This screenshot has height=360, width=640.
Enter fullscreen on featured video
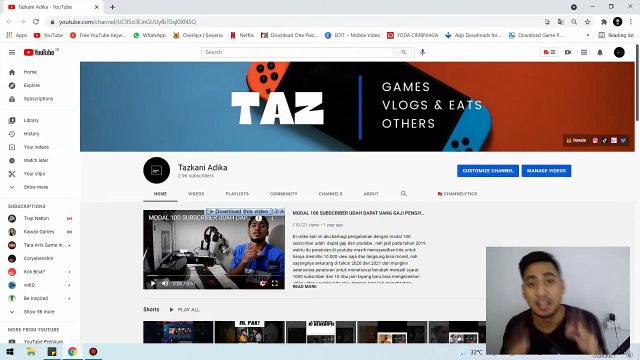(x=275, y=283)
